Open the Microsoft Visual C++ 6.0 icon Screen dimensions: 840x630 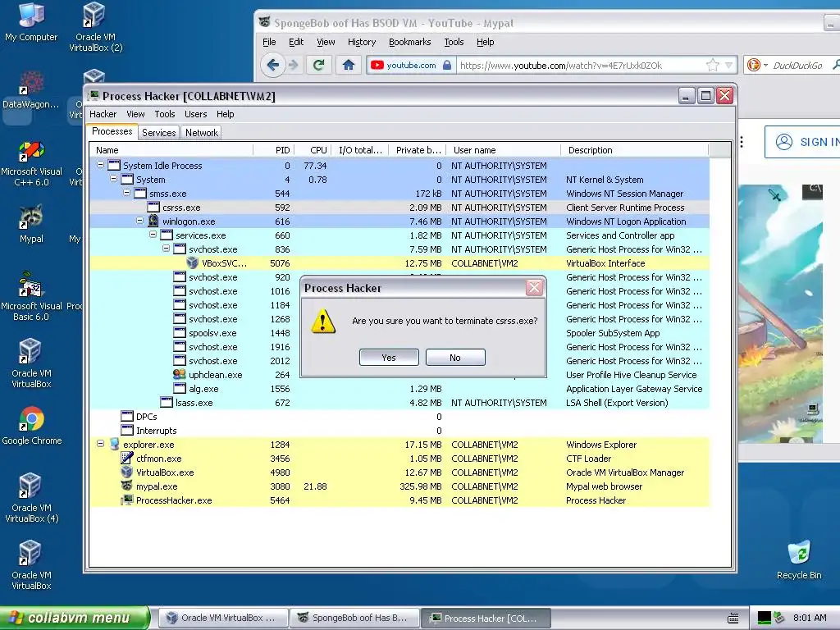coord(32,163)
